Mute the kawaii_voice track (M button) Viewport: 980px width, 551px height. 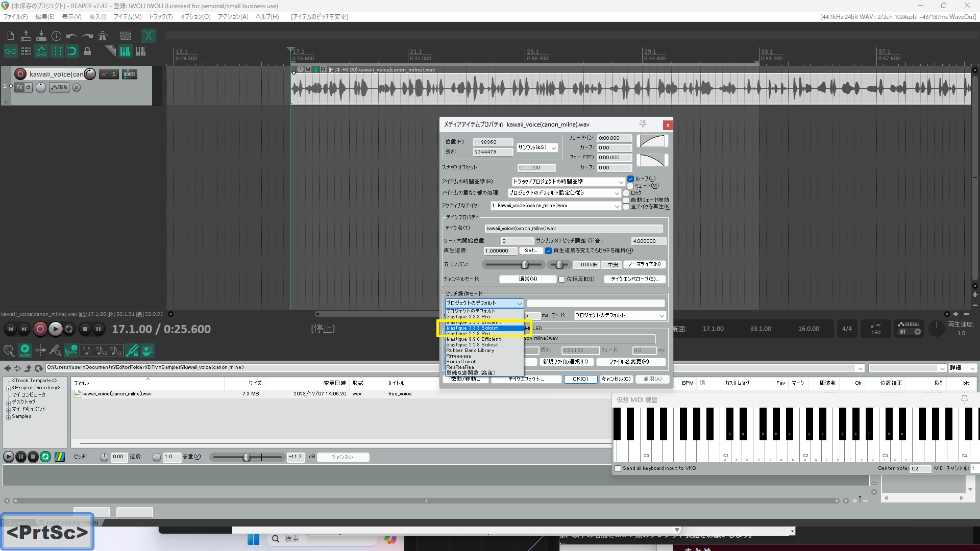coord(104,74)
